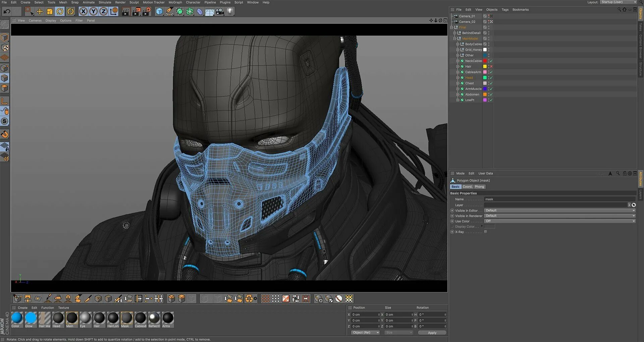Open Edit Render Settings clapperboard icon

click(146, 12)
